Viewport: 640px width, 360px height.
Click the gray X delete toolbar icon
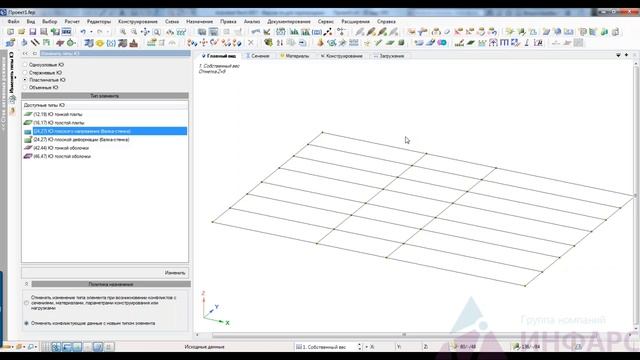point(251,42)
